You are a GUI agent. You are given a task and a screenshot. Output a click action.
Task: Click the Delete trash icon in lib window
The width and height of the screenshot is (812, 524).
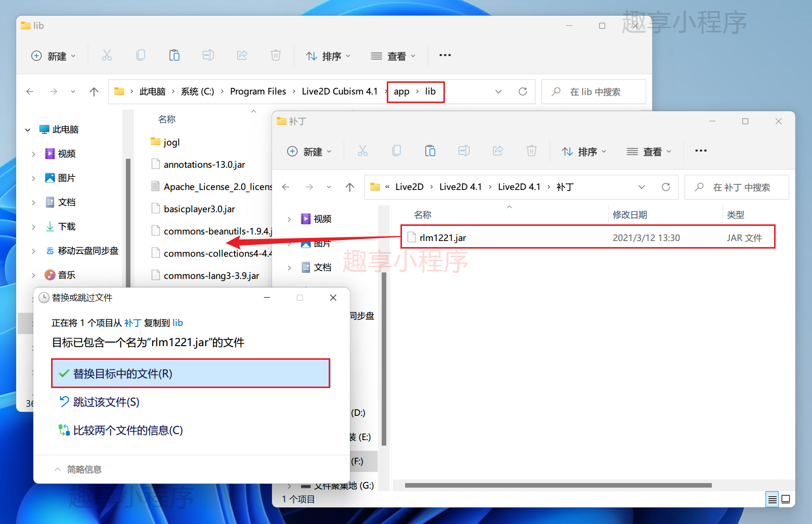(x=276, y=56)
